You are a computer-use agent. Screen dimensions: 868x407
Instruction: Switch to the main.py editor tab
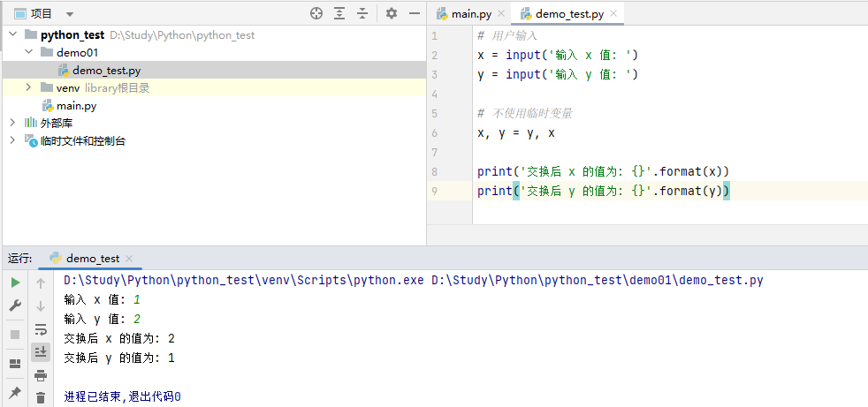tap(472, 14)
